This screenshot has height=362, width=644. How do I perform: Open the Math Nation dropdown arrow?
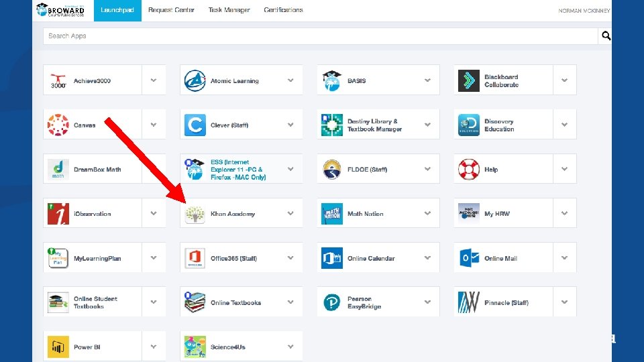click(427, 213)
